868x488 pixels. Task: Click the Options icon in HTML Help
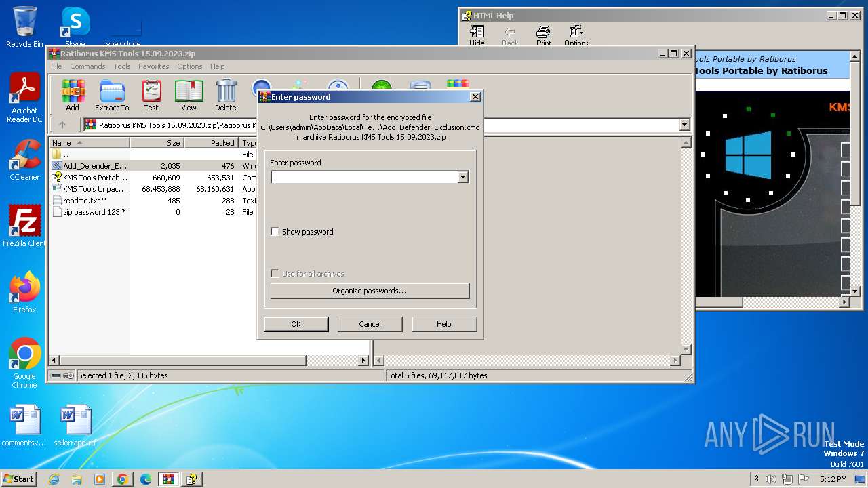pyautogui.click(x=576, y=35)
